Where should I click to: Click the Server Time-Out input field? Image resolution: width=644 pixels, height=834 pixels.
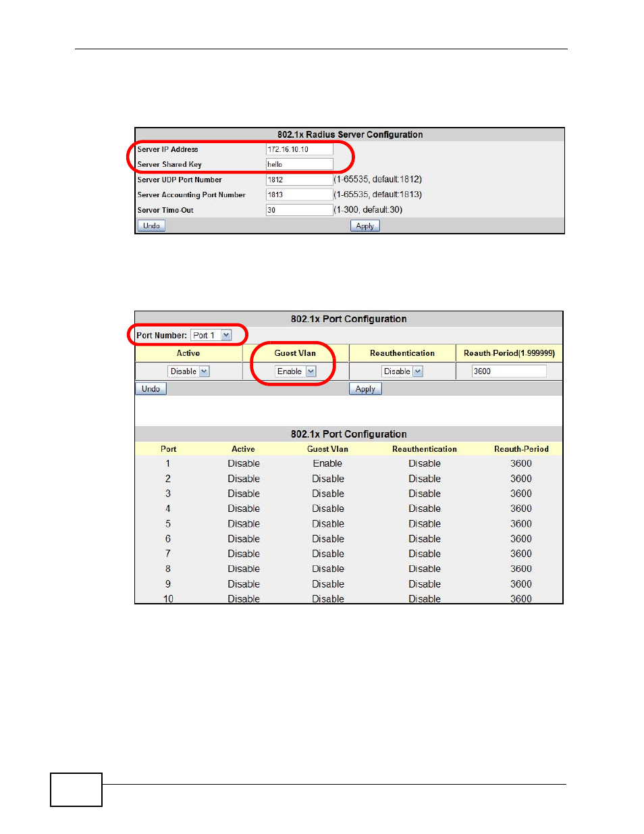coord(299,210)
